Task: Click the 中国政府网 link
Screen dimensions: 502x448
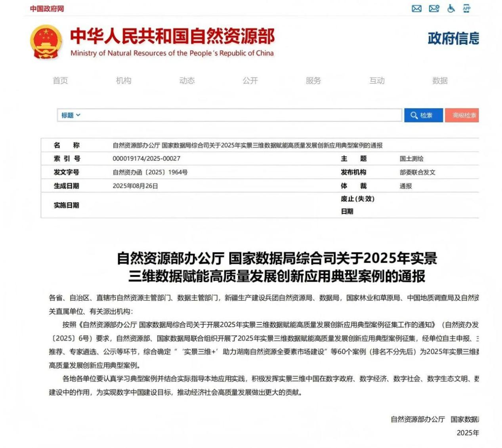Action: coord(47,9)
